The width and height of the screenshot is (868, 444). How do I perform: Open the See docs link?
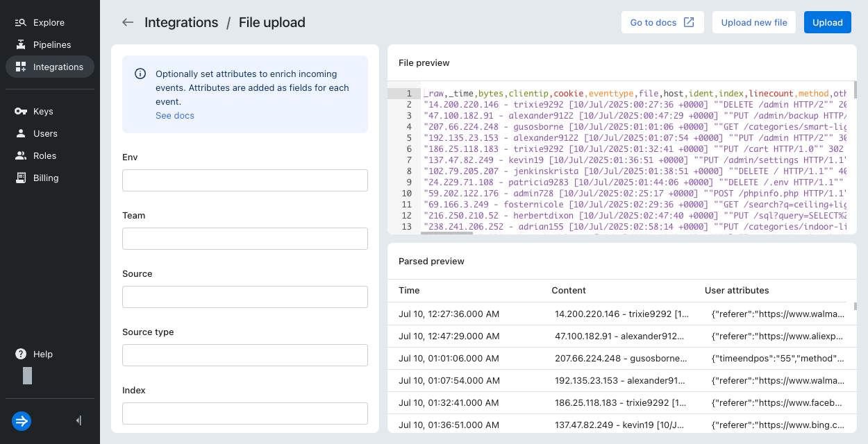point(175,115)
